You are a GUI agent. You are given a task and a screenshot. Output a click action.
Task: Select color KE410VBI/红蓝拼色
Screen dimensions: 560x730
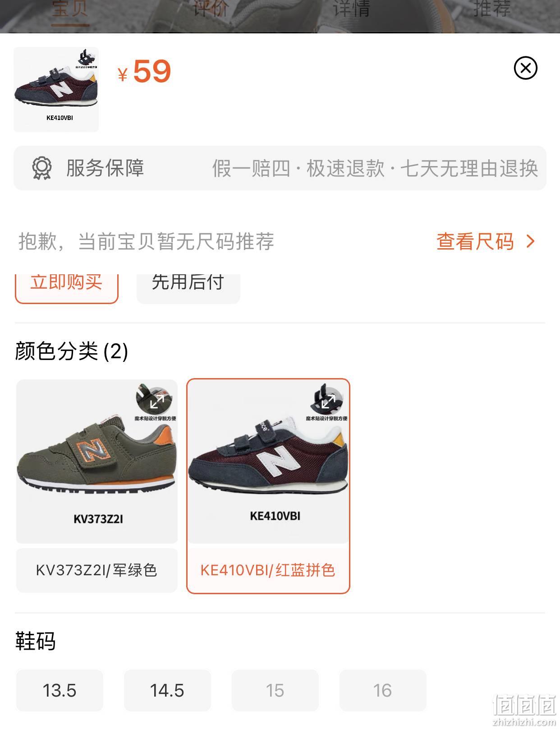point(268,486)
